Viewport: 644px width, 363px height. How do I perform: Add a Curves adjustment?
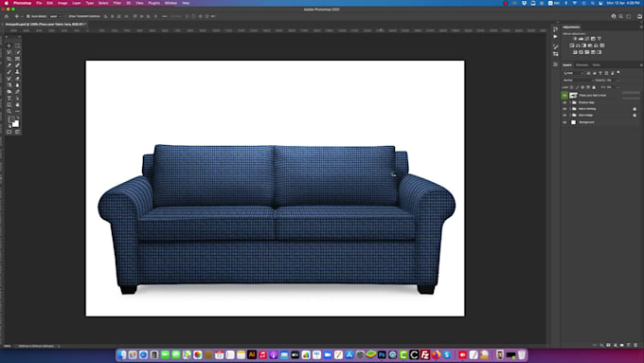click(587, 39)
